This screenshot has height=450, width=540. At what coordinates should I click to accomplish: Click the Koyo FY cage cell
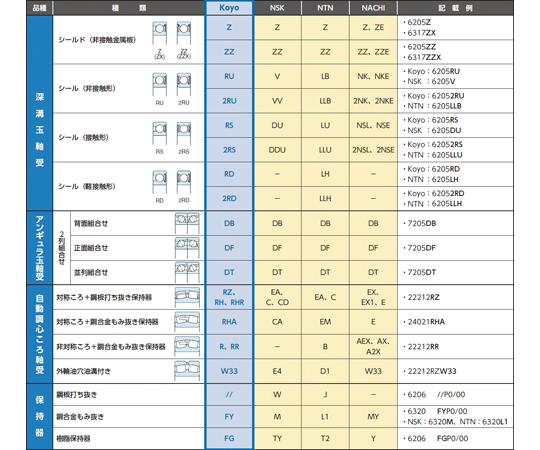(229, 417)
